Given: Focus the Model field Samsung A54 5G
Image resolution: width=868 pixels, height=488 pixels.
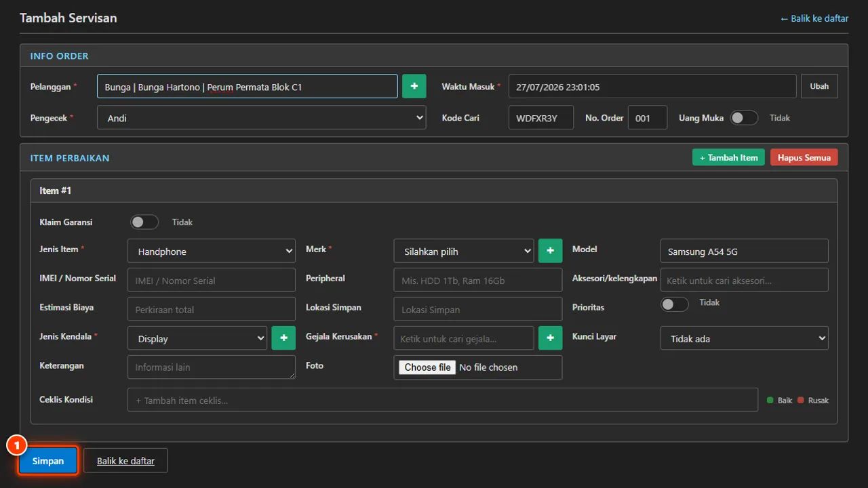Looking at the screenshot, I should [745, 251].
